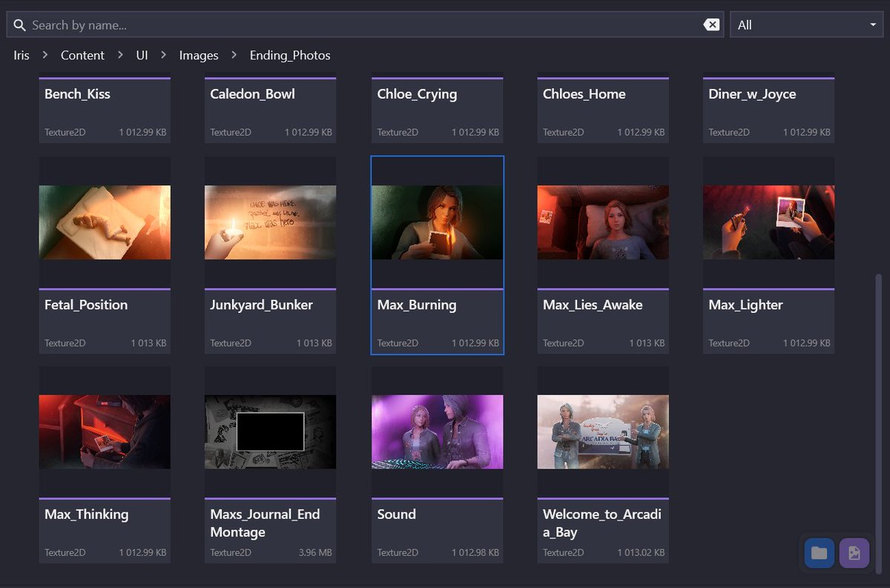Screen dimensions: 890x588
Task: Click the 3.96 MB file size
Action: pyautogui.click(x=315, y=552)
